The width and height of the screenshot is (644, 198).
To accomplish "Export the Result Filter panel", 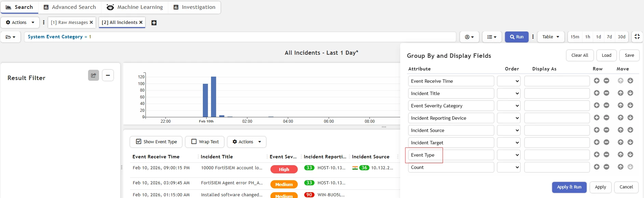I will (94, 75).
